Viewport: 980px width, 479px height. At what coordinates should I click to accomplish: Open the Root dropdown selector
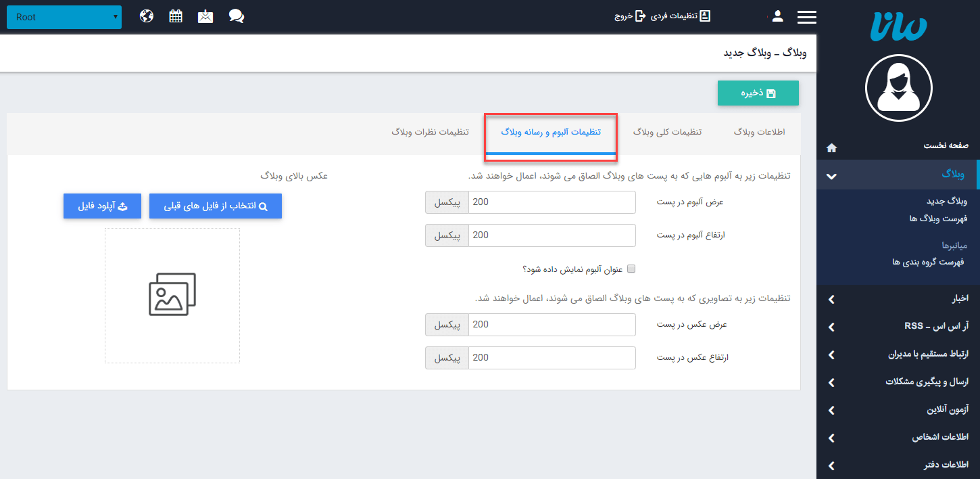pos(64,17)
